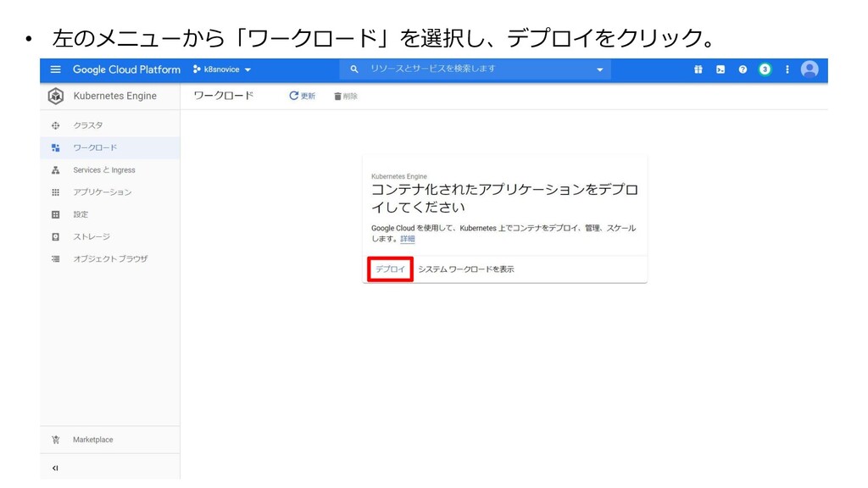
Task: Click the Google Cloud Platform logo text
Action: [x=126, y=69]
